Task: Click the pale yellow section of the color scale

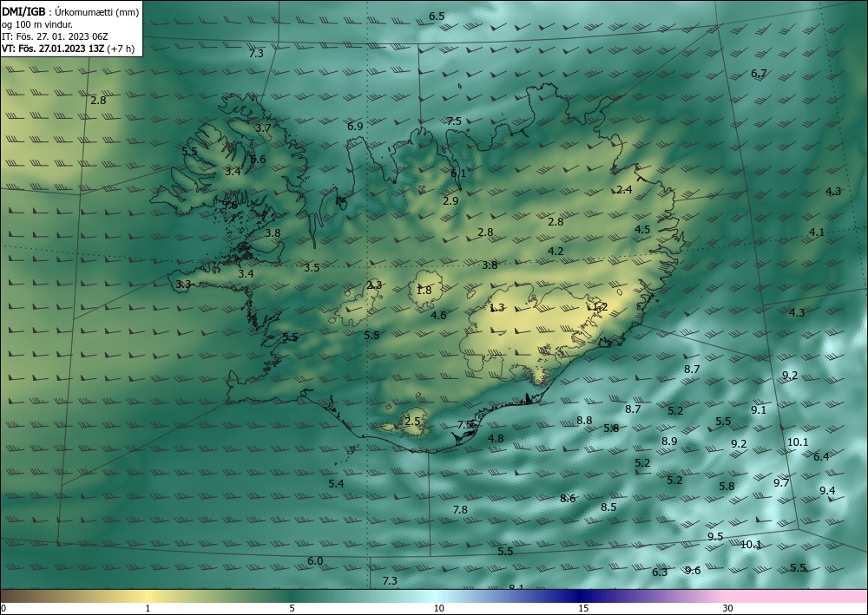Action: [x=148, y=596]
